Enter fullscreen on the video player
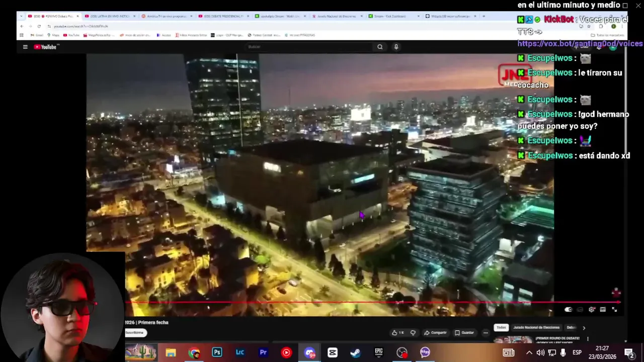Image resolution: width=644 pixels, height=362 pixels. [614, 310]
